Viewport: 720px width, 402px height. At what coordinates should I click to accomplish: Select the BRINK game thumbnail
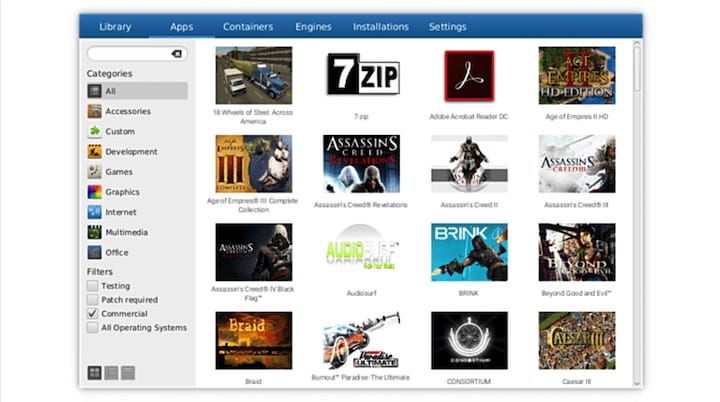(x=469, y=252)
